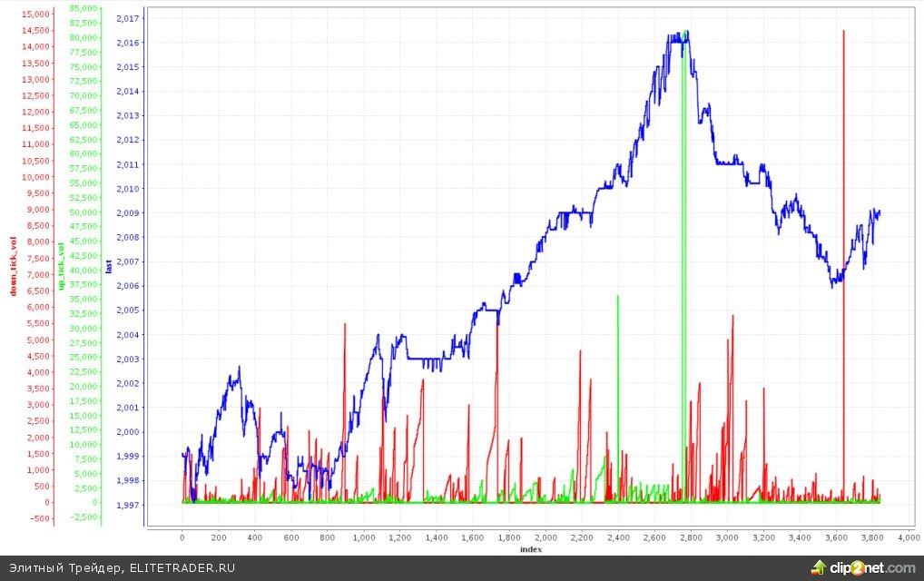Select the 14,500 red axis value
This screenshot has height=581, width=924.
pyautogui.click(x=36, y=30)
